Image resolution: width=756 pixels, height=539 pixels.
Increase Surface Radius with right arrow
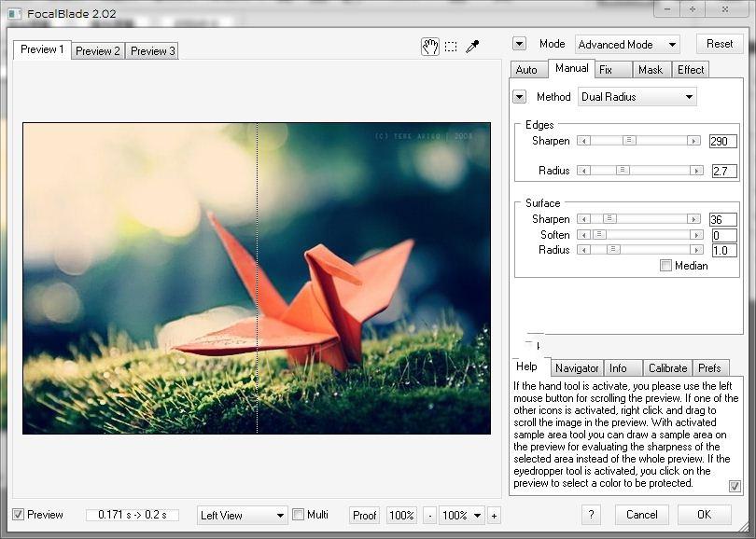(696, 250)
